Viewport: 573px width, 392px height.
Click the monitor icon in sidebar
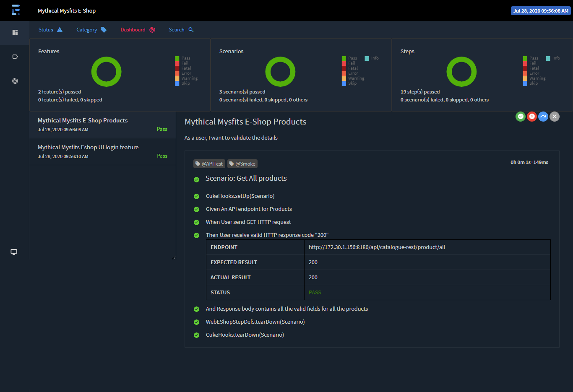(14, 252)
